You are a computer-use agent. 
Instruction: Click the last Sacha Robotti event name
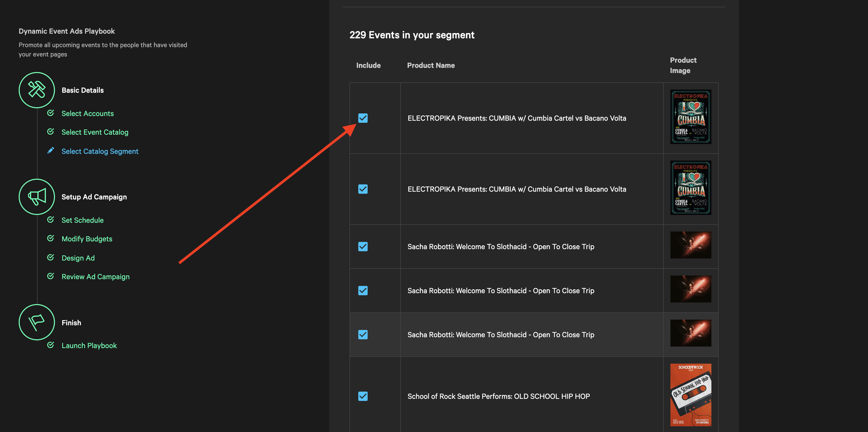501,335
